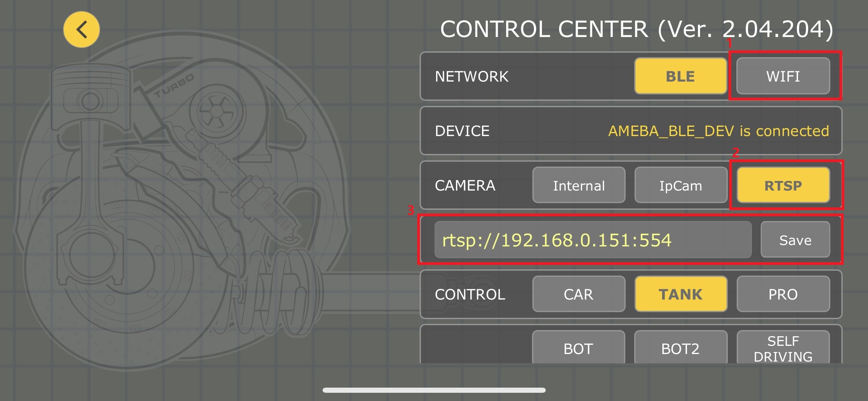Choose the BOT control mode
Image resolution: width=868 pixels, height=401 pixels.
579,347
